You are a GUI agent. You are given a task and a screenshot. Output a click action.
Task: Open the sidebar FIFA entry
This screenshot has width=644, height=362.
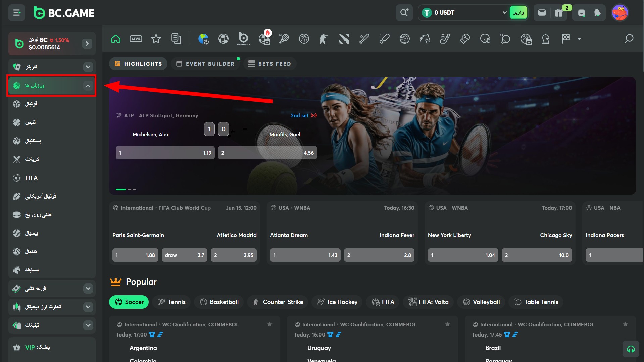(52, 178)
